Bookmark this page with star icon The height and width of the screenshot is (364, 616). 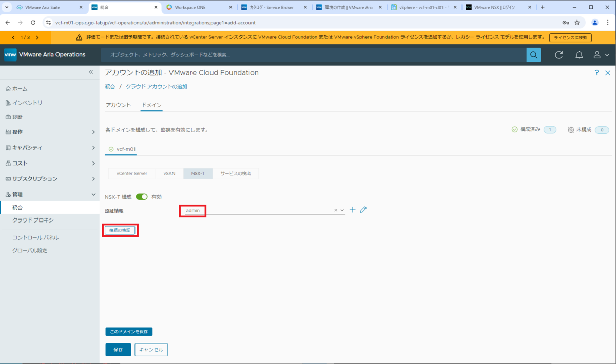577,23
